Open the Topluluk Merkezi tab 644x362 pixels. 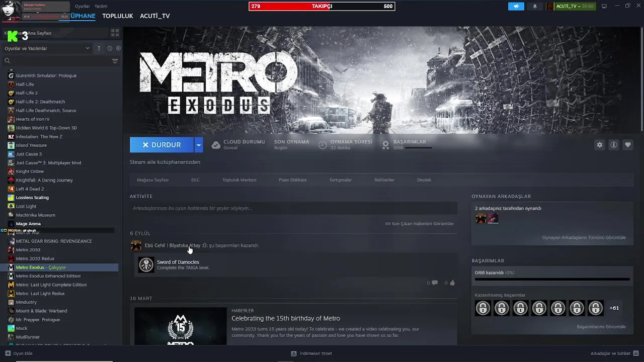tap(239, 180)
